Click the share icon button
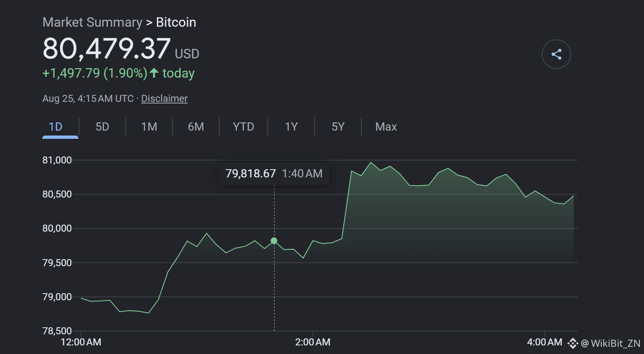The width and height of the screenshot is (644, 354). coord(556,54)
